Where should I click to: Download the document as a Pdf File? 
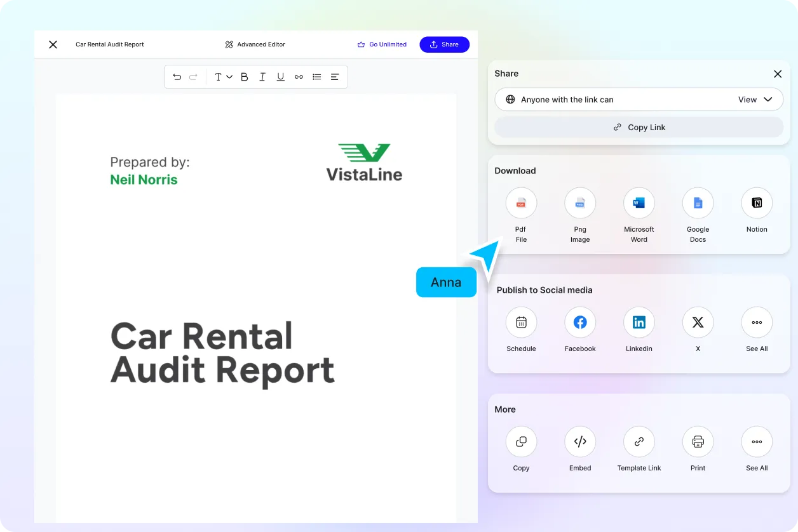click(x=521, y=203)
